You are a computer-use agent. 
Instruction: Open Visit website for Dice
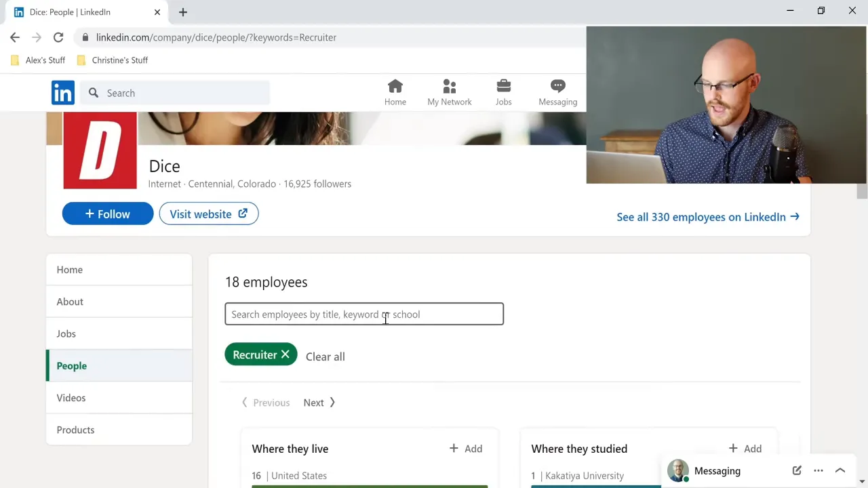(208, 213)
